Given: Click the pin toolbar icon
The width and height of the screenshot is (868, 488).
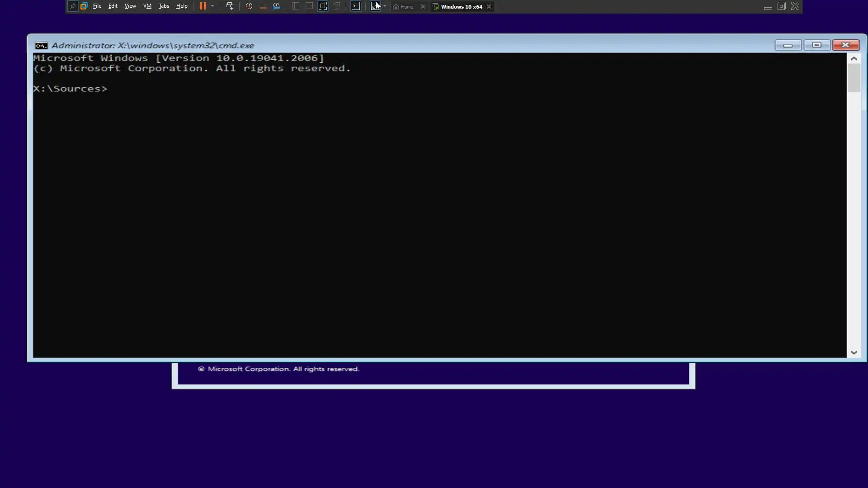Looking at the screenshot, I should click(x=72, y=6).
